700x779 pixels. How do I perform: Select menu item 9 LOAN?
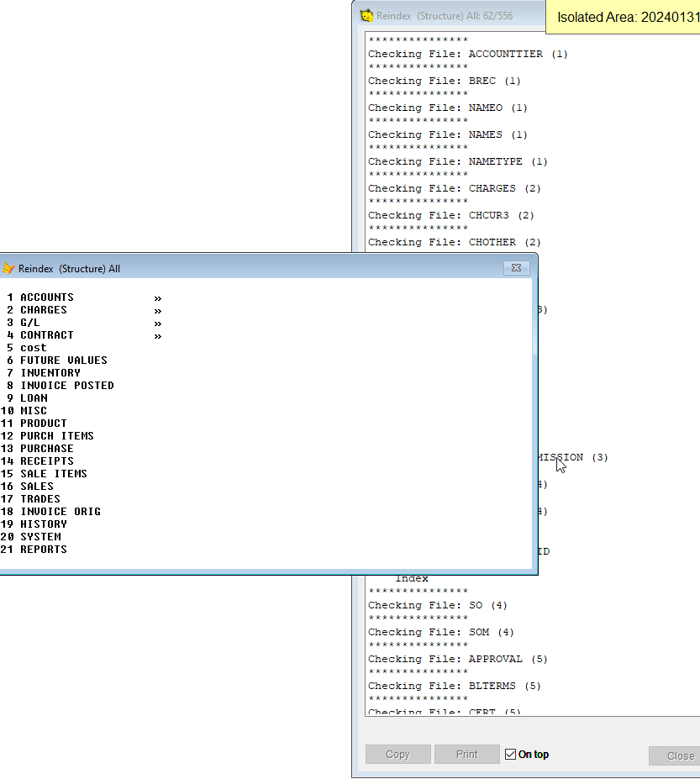[28, 398]
